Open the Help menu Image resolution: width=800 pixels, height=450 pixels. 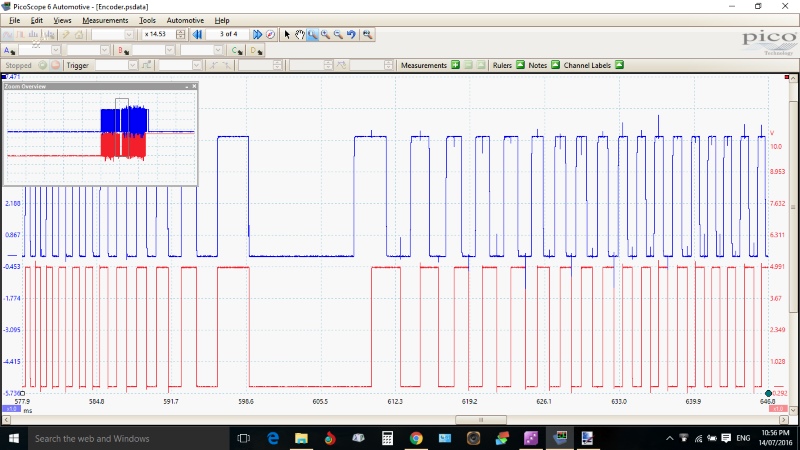tap(221, 20)
